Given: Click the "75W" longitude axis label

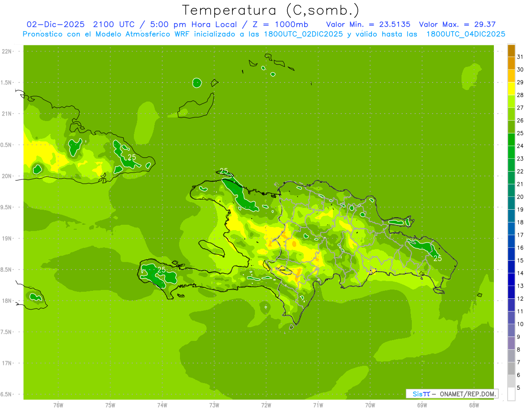Looking at the screenshot, I should tap(110, 405).
